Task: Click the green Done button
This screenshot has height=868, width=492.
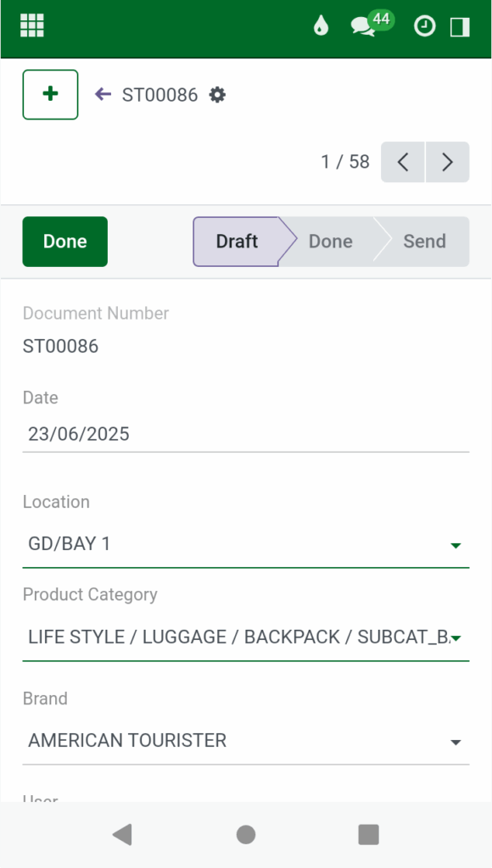Action: pos(64,241)
